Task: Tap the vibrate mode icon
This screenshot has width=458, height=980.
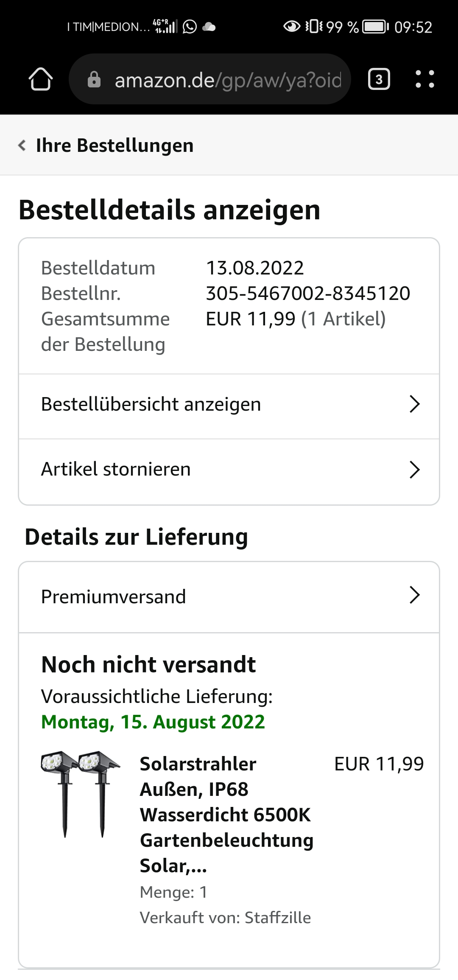Action: pyautogui.click(x=314, y=27)
